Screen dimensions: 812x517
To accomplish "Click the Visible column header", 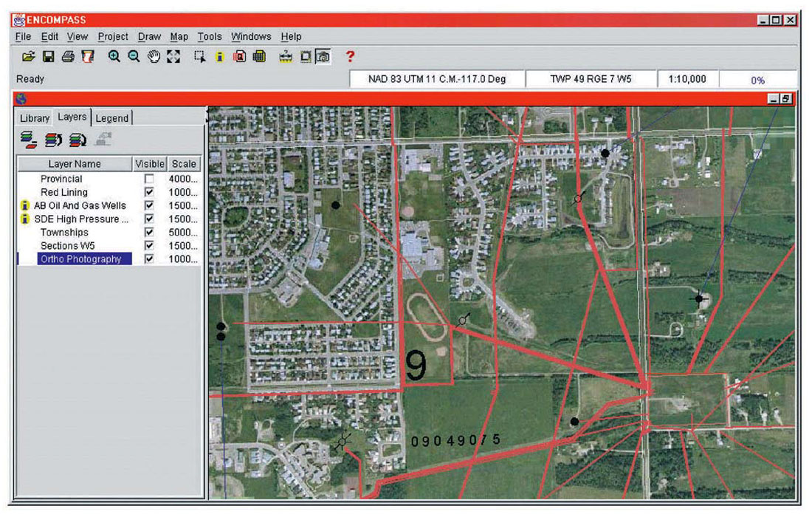I will pos(150,164).
